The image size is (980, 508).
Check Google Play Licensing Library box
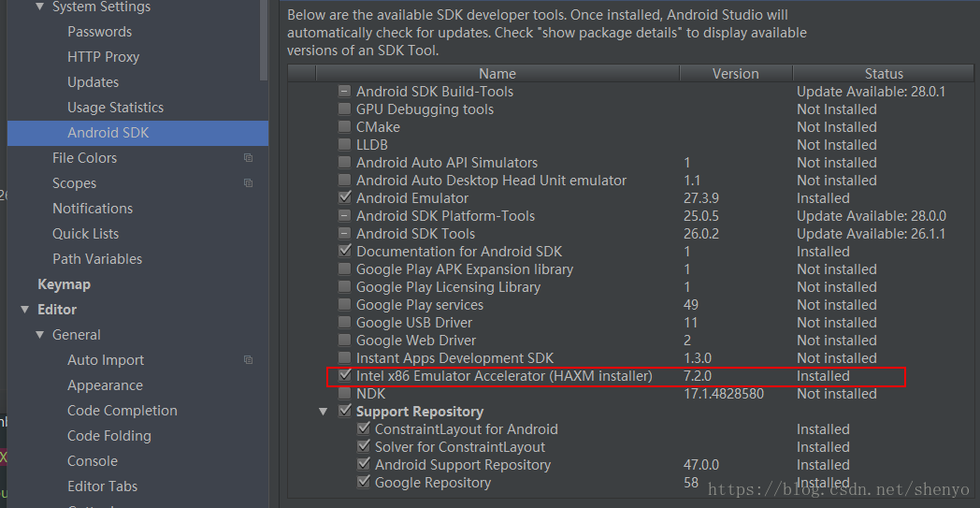344,287
